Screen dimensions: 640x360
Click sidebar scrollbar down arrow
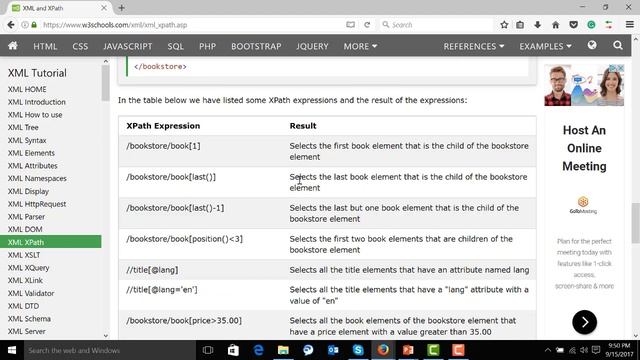pos(106,336)
